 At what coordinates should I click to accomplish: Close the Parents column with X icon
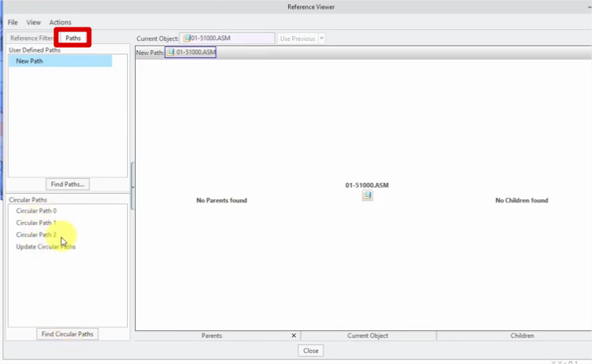[294, 336]
